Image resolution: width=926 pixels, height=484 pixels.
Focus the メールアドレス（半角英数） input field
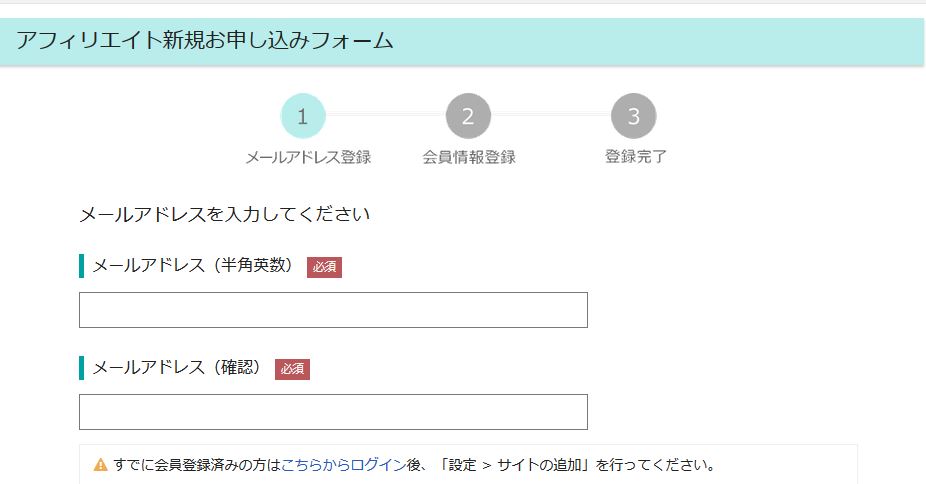click(333, 310)
